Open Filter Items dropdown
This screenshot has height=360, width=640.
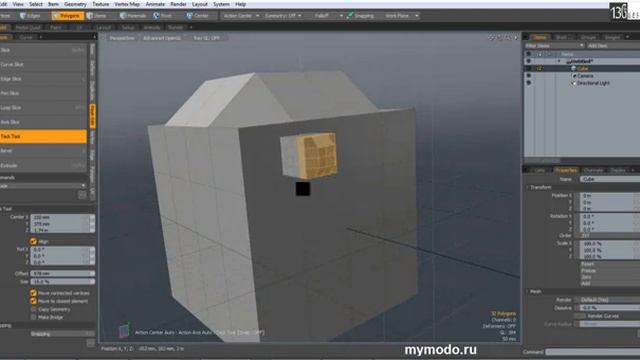[x=554, y=46]
